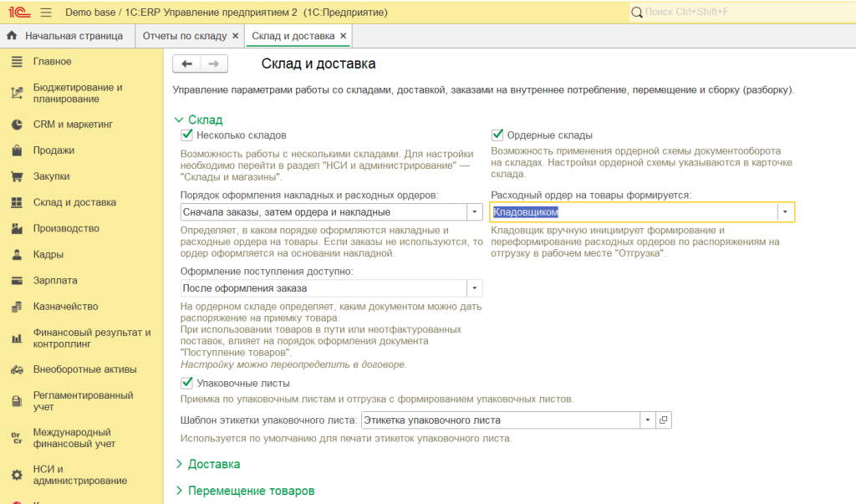856x504 pixels.
Task: Toggle Несколько складов checkbox
Action: 186,135
